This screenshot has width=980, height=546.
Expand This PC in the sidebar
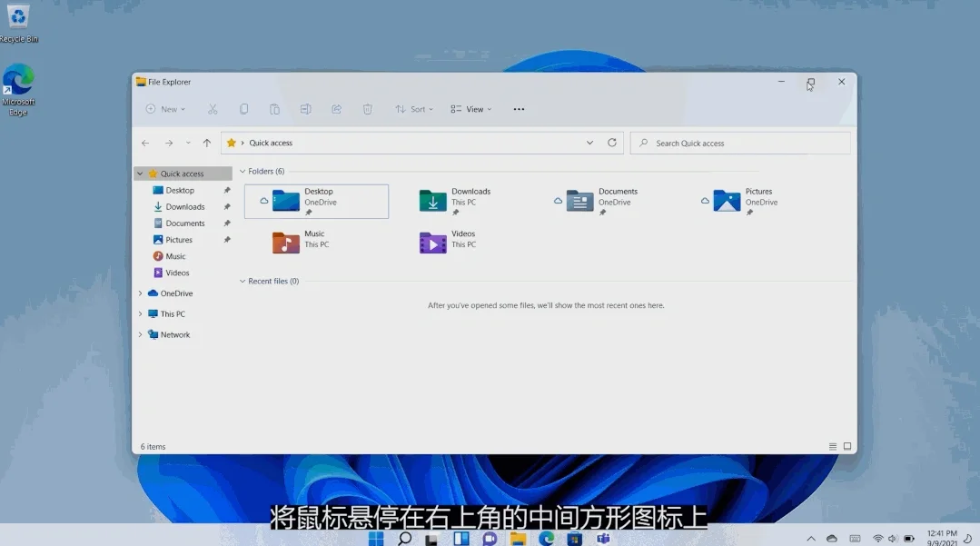[x=143, y=313]
